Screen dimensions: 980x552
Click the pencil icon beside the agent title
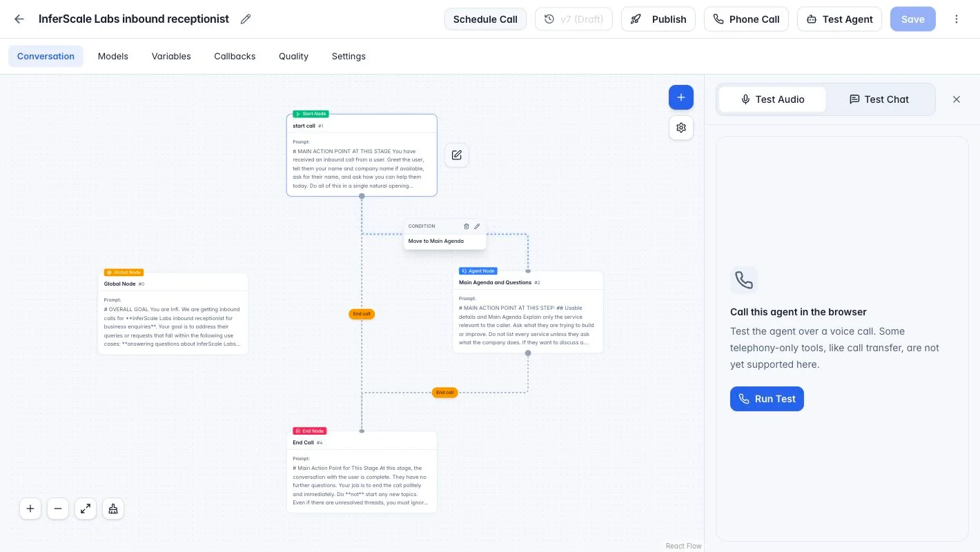(246, 19)
